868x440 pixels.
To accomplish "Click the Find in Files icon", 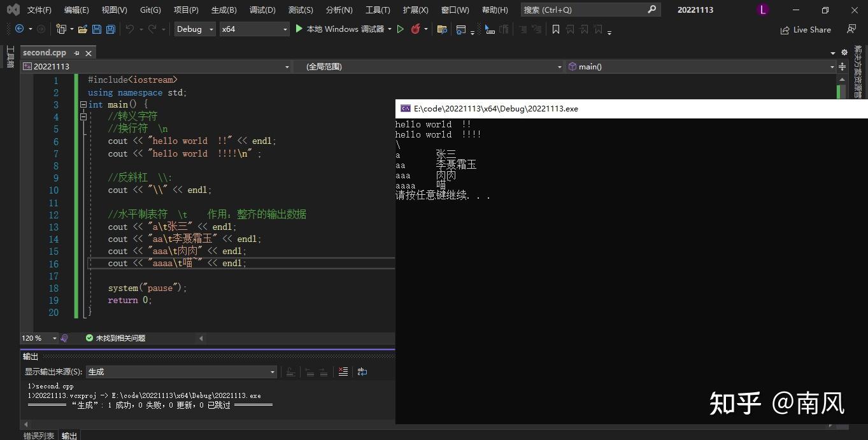I will tap(442, 29).
